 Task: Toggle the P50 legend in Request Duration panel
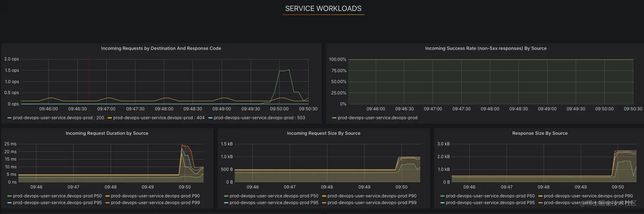click(57, 196)
